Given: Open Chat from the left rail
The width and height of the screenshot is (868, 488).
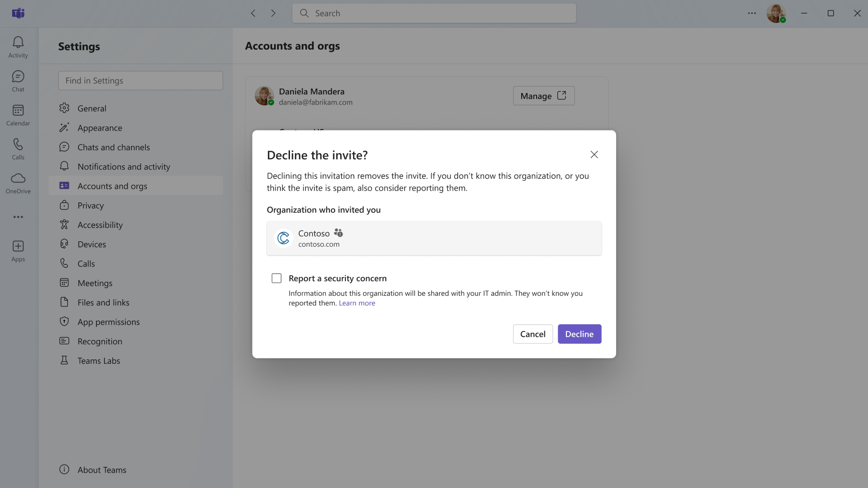Looking at the screenshot, I should pos(18,81).
